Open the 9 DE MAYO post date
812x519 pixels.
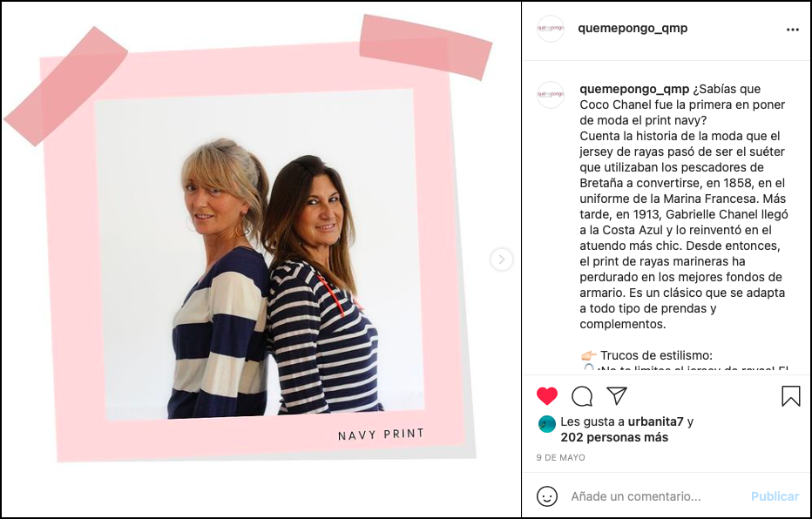(x=560, y=457)
